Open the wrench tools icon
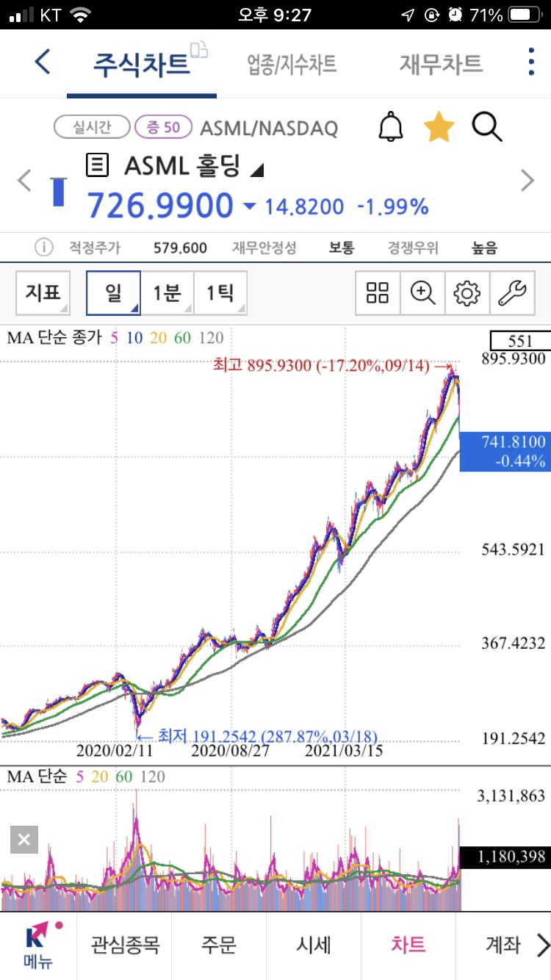 pyautogui.click(x=512, y=293)
